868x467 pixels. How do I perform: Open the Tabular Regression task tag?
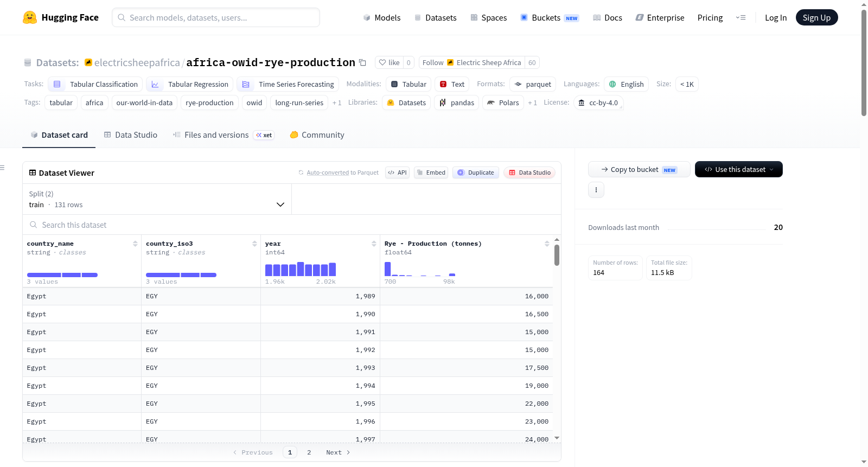pos(190,84)
